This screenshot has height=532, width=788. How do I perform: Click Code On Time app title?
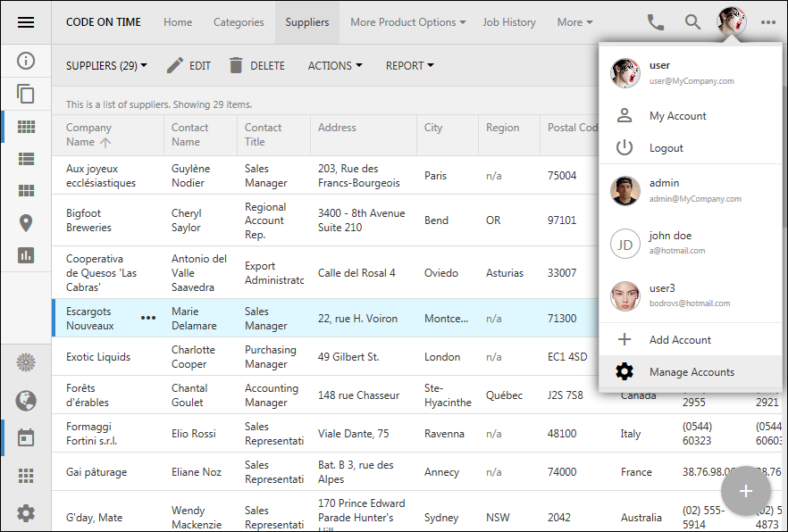point(104,22)
